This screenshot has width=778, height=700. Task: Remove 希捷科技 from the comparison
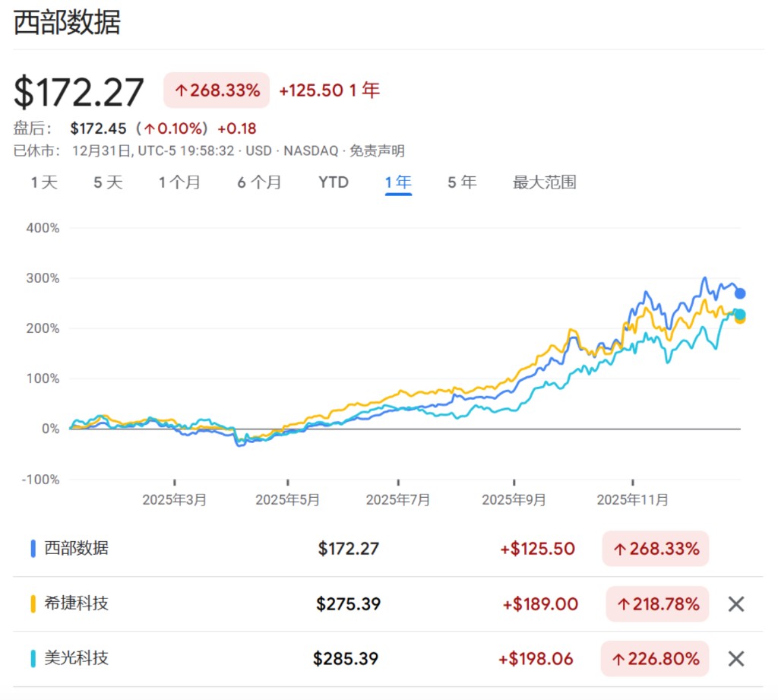point(735,604)
